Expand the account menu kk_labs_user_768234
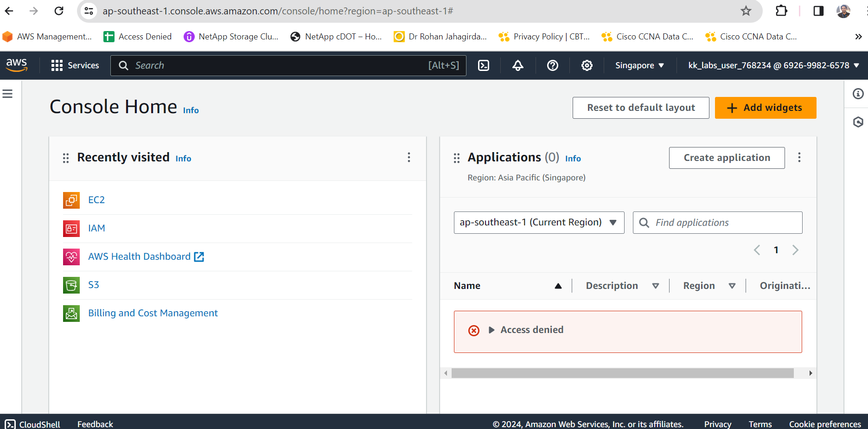Image resolution: width=868 pixels, height=429 pixels. point(773,65)
